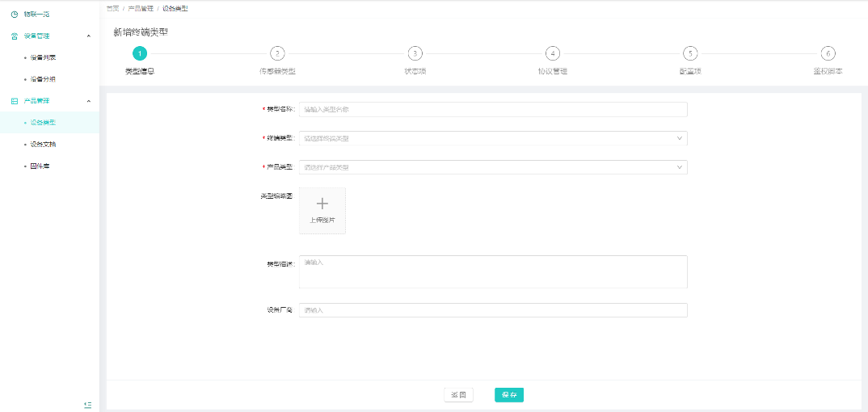Screen dimensions: 868x412
Task: Open the 产品类型 dropdown
Action: [x=493, y=167]
